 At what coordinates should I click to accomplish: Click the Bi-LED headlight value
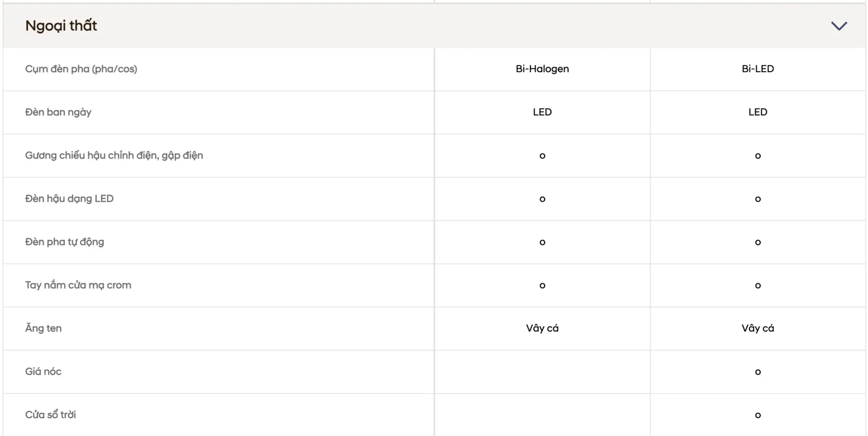(758, 69)
